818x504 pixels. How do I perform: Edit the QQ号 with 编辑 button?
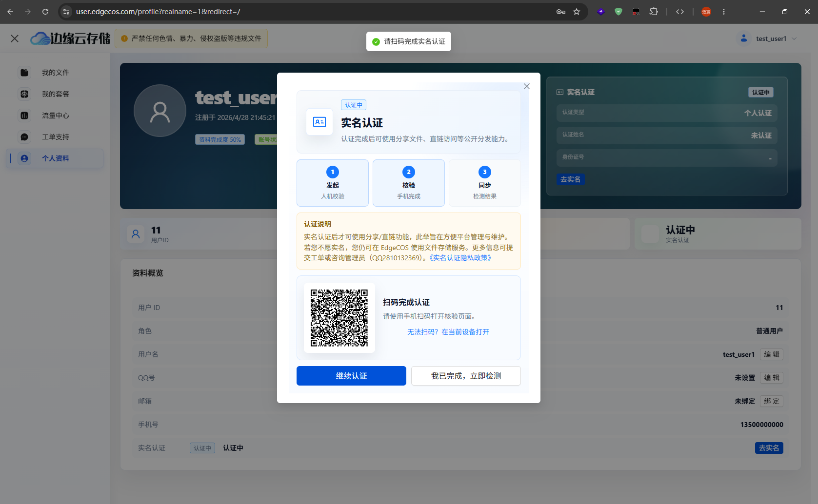(772, 378)
